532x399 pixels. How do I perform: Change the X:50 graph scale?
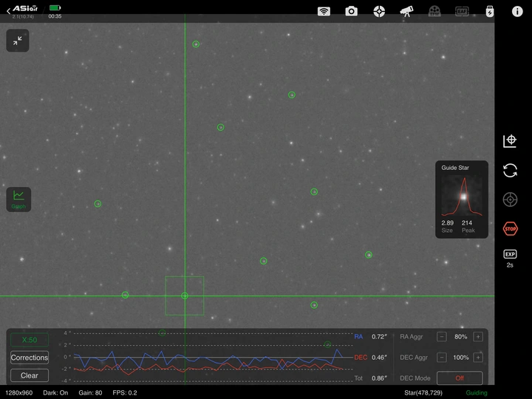pyautogui.click(x=30, y=340)
